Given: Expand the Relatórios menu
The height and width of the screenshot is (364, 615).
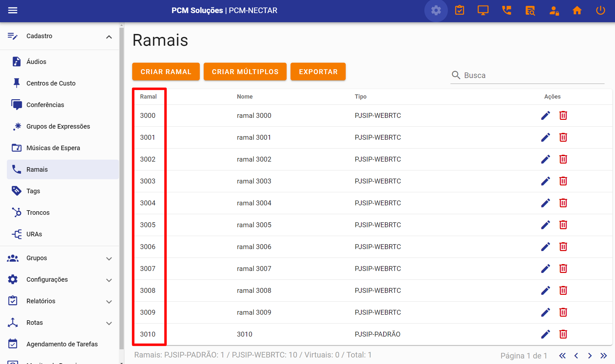Looking at the screenshot, I should pyautogui.click(x=109, y=302).
